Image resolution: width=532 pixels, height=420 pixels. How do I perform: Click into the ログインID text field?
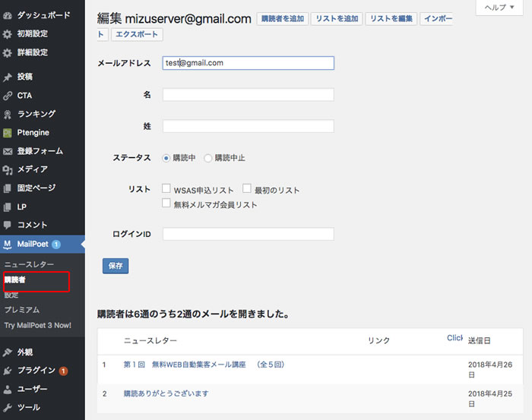click(x=248, y=234)
